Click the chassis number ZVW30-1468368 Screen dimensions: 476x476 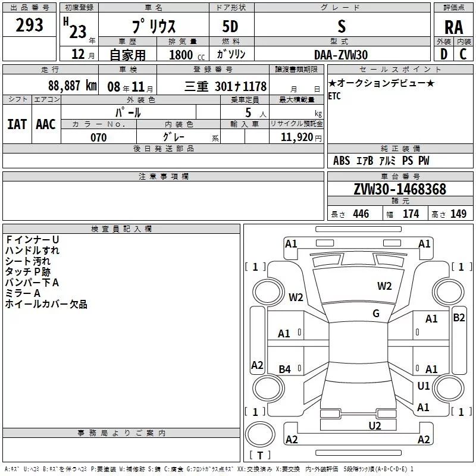coord(400,189)
